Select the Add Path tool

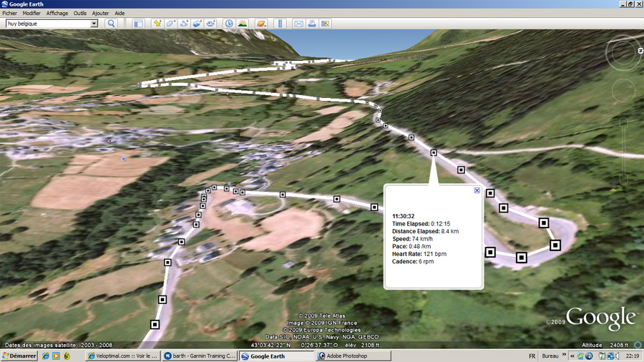click(185, 24)
